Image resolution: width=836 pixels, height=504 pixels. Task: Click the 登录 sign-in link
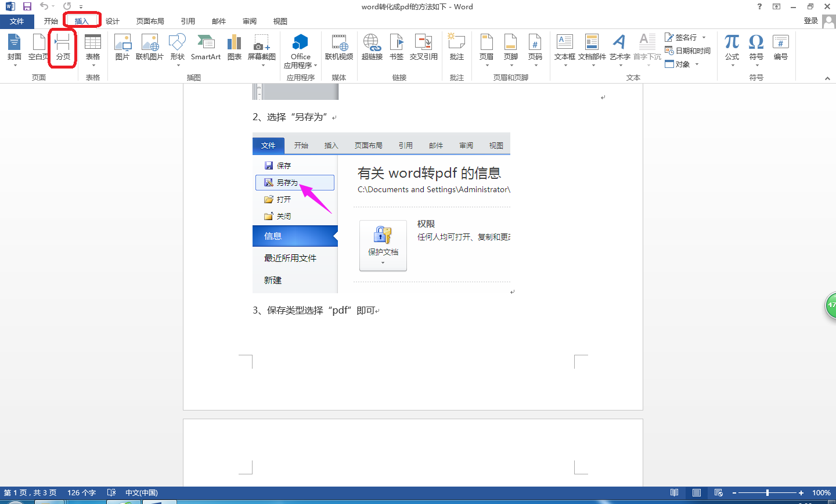point(811,21)
